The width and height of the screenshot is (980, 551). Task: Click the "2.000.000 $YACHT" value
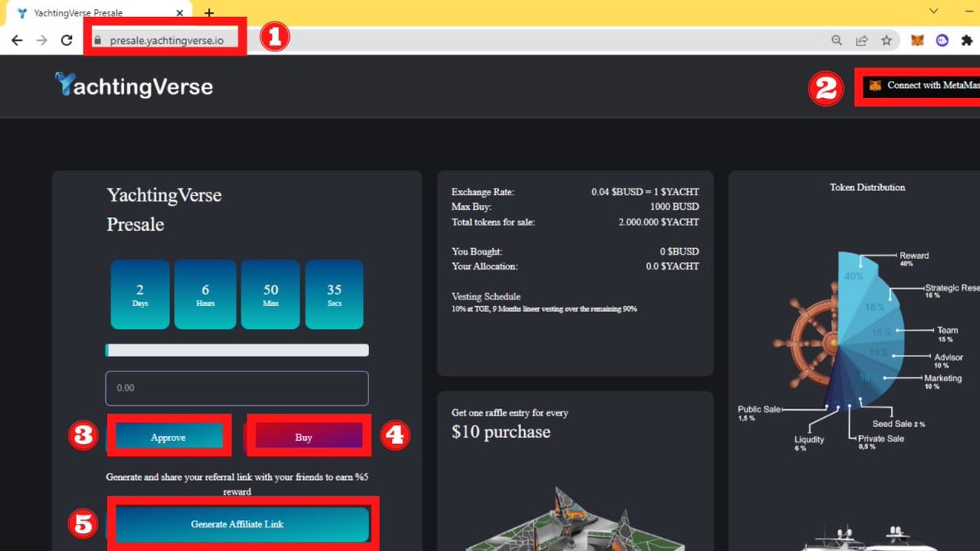click(659, 222)
